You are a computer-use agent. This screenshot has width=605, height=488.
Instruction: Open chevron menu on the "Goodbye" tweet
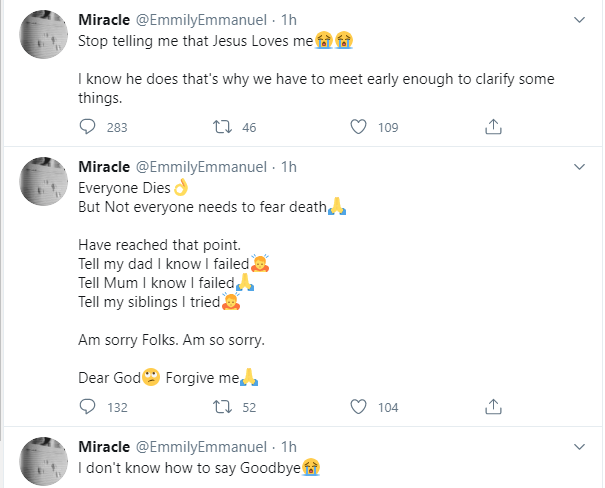click(x=580, y=445)
